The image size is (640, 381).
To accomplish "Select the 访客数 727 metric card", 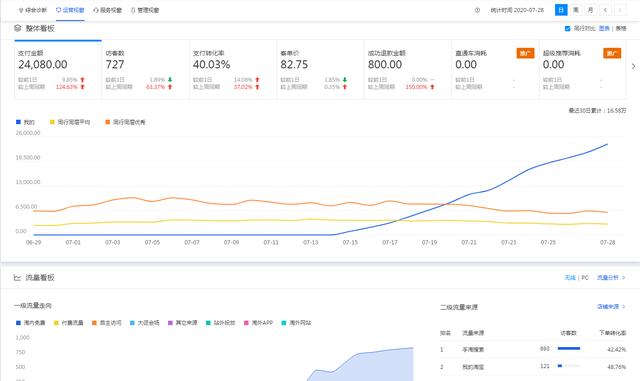I will 145,69.
